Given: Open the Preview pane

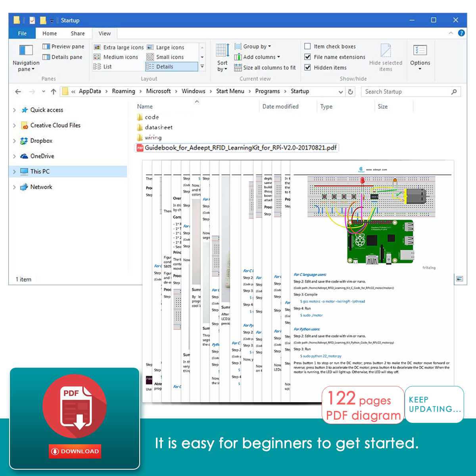Looking at the screenshot, I should pyautogui.click(x=63, y=46).
